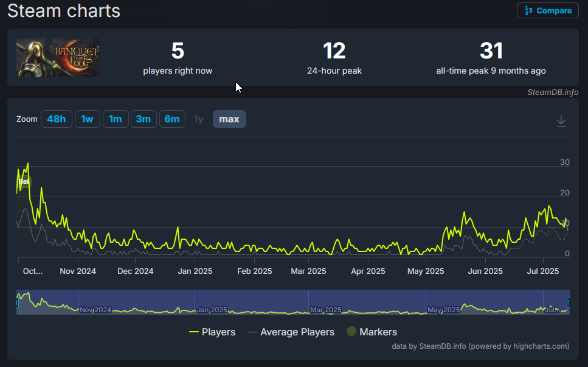Set chart zoom to 1w
The height and width of the screenshot is (367, 588).
(88, 119)
